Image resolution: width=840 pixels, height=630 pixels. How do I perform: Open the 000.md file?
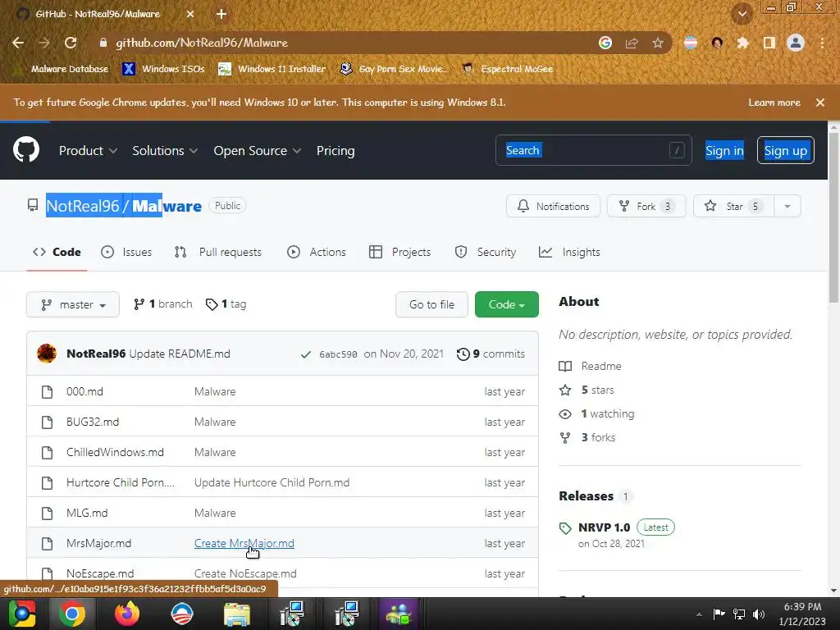click(84, 391)
